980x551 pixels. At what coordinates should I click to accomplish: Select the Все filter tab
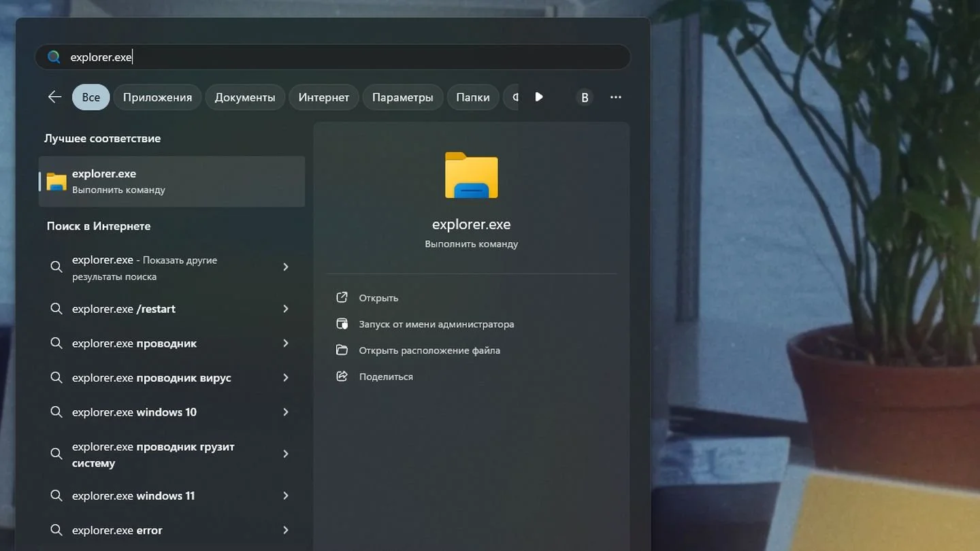pyautogui.click(x=91, y=97)
